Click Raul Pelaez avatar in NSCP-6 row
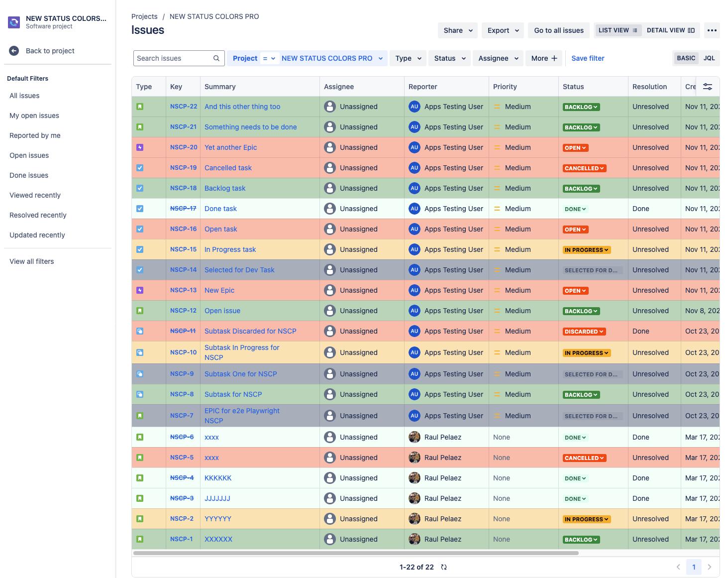 point(414,437)
